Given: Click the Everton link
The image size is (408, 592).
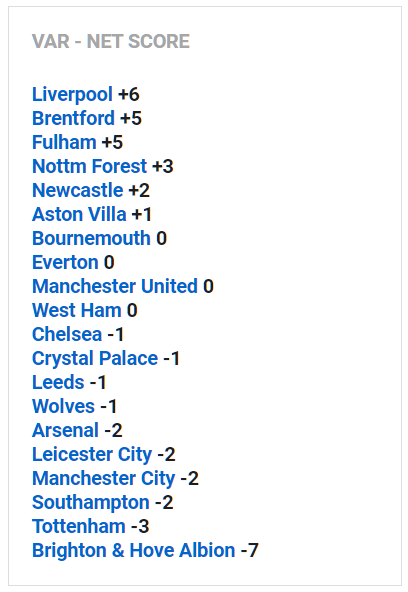Looking at the screenshot, I should (65, 262).
